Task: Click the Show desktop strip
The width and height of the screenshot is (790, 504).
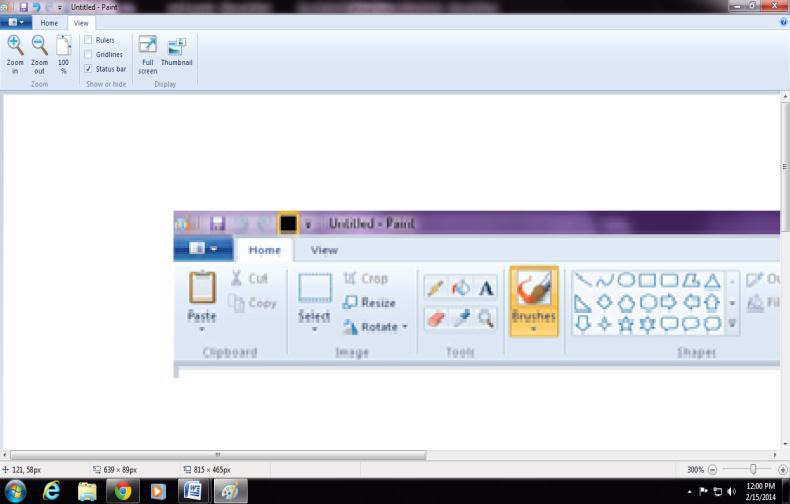Action: click(785, 491)
